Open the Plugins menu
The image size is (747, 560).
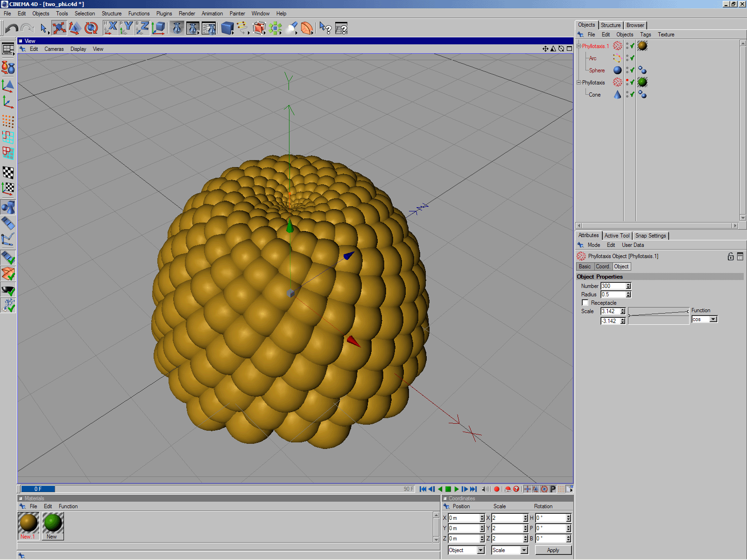(x=164, y=14)
